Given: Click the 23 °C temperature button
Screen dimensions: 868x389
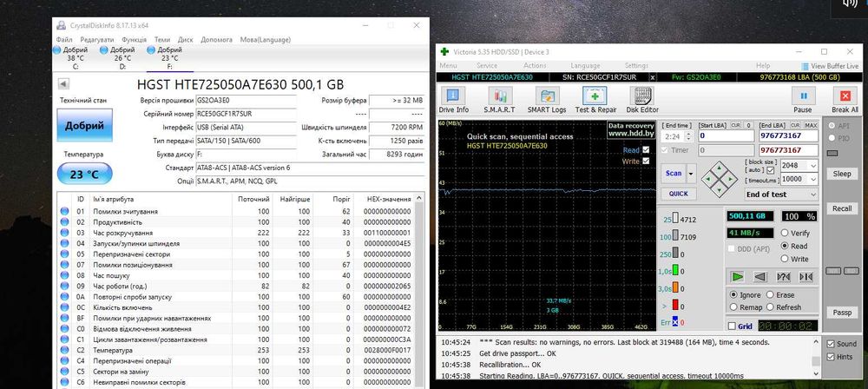Looking at the screenshot, I should [85, 175].
